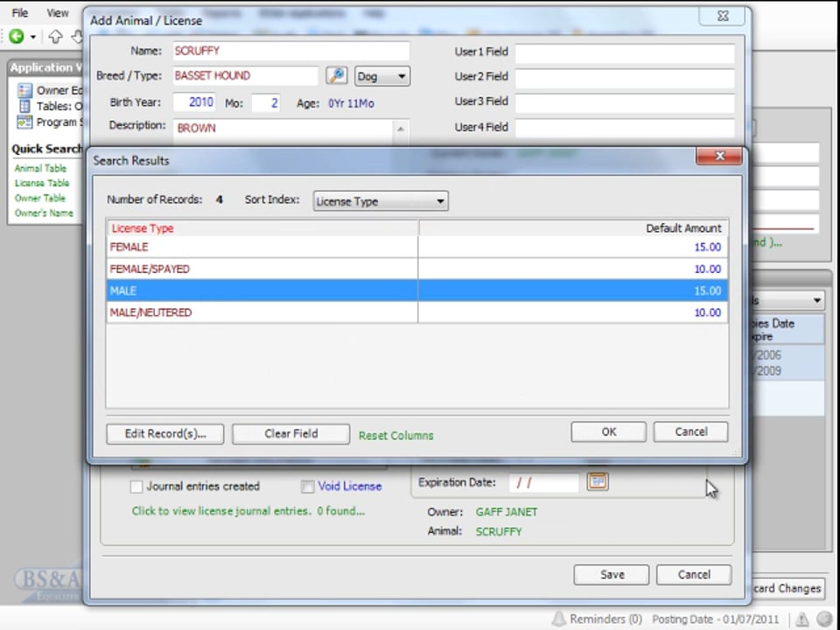Click the 10.00 amount in MALE/NEUTERED row
The height and width of the screenshot is (630, 840).
pyautogui.click(x=707, y=312)
